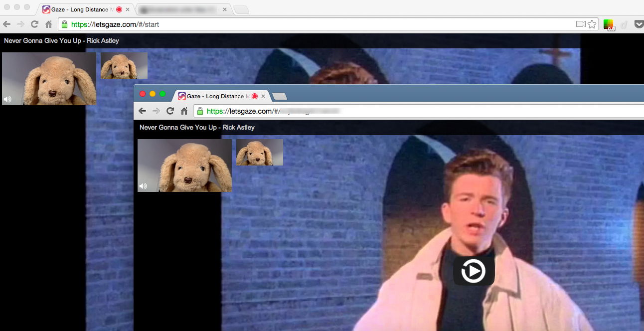The height and width of the screenshot is (331, 644).
Task: Show the lock icon info for letsgaze.com/#/start
Action: pyautogui.click(x=64, y=24)
